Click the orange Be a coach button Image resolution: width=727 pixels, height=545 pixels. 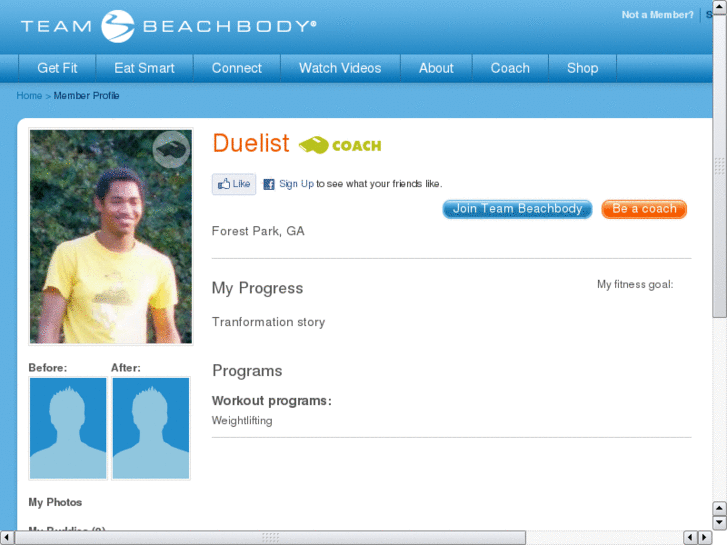[x=644, y=209]
